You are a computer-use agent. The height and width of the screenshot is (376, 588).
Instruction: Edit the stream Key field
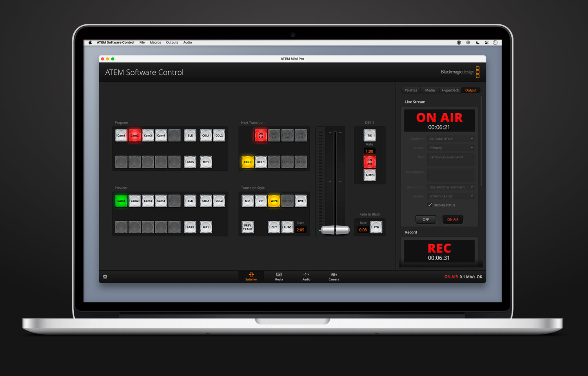coord(451,159)
